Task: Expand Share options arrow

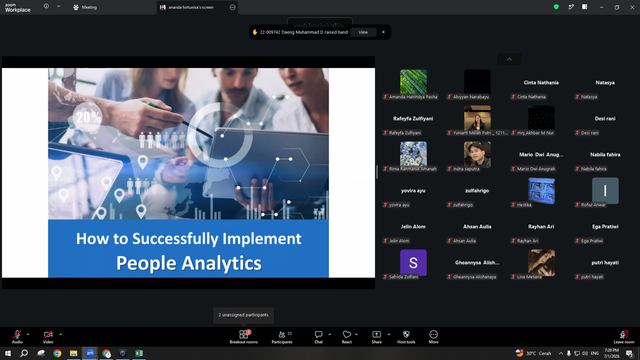Action: pyautogui.click(x=389, y=334)
